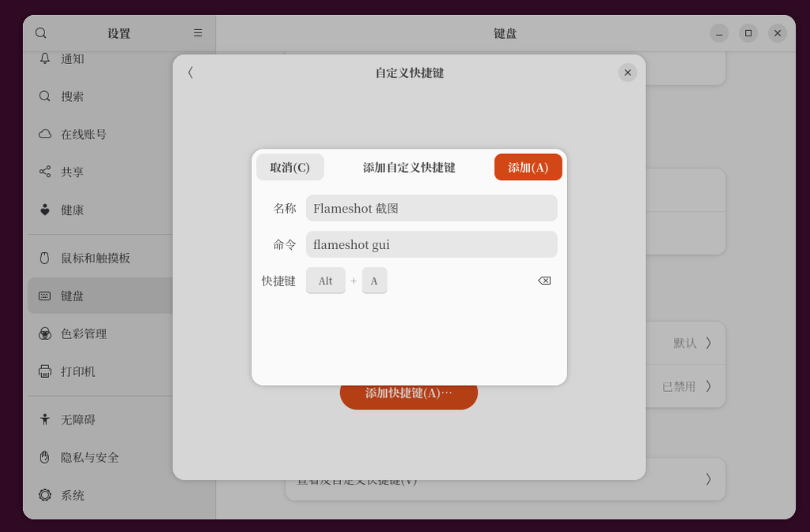The height and width of the screenshot is (532, 810).
Task: Go back in 自定义快捷键 dialog
Action: coord(191,73)
